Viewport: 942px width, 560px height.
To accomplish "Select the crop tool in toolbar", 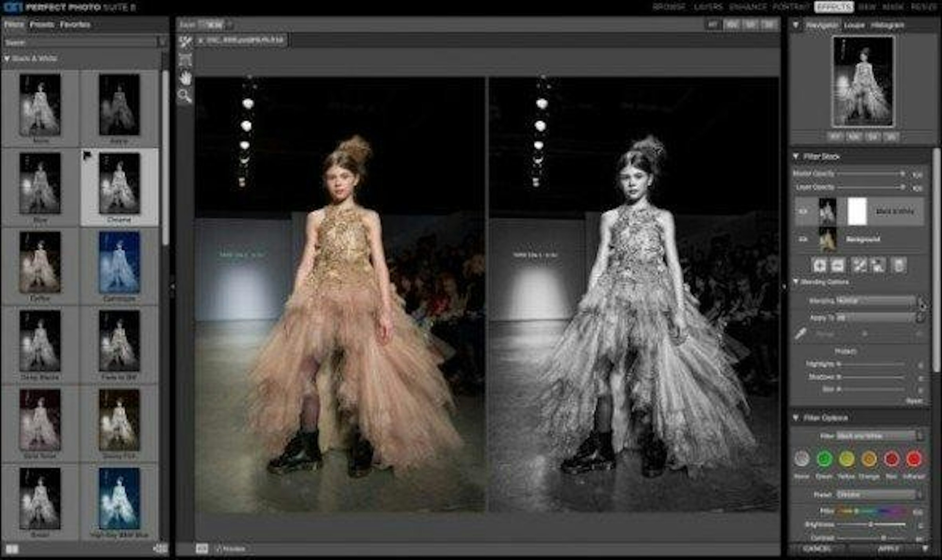I will pos(185,60).
